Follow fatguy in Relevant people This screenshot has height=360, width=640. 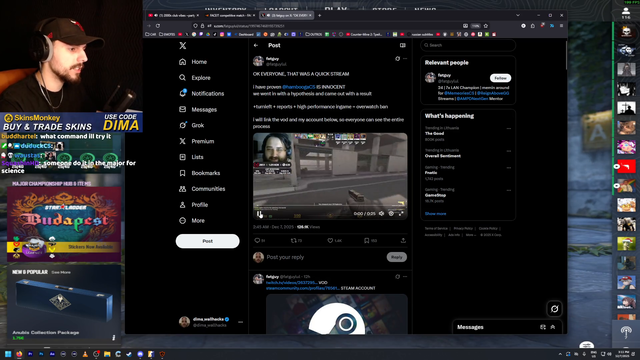(500, 78)
